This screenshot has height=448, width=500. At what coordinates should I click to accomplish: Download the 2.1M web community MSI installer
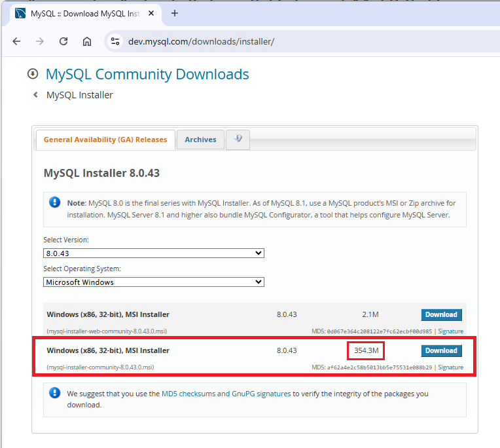[441, 314]
